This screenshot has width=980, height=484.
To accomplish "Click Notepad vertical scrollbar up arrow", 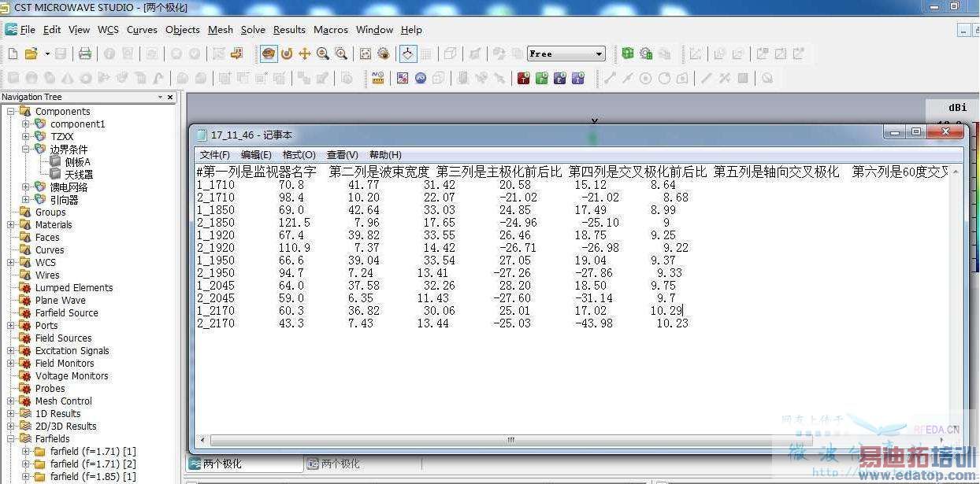I will [956, 172].
